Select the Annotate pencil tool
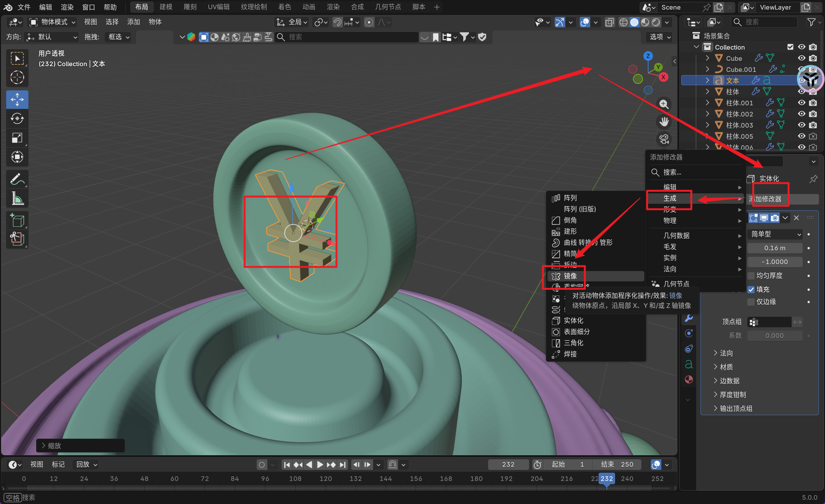This screenshot has width=825, height=504. point(17,179)
